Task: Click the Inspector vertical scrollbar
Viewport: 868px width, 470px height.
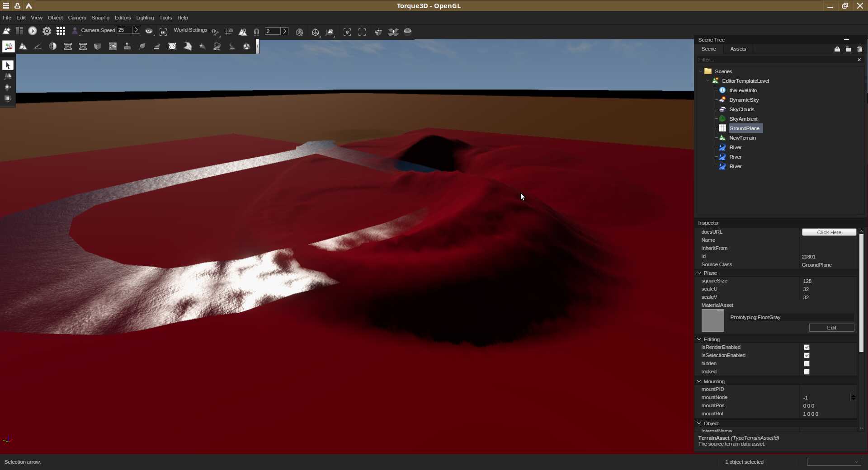Action: click(x=861, y=292)
